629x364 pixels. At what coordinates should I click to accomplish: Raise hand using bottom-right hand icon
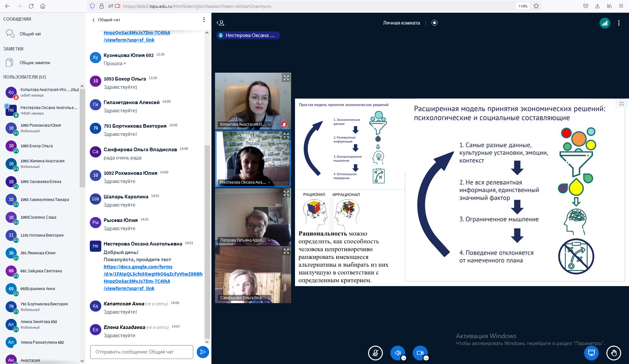click(x=613, y=353)
